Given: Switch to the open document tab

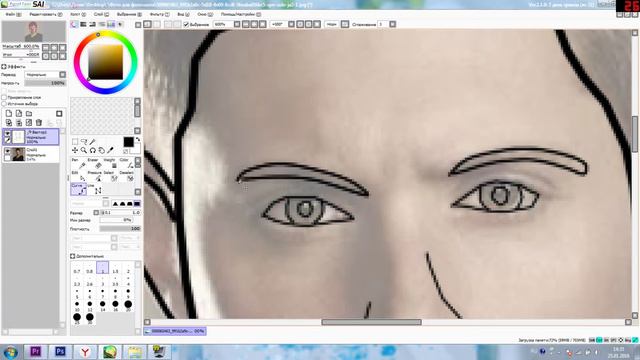Looking at the screenshot, I should click(175, 331).
